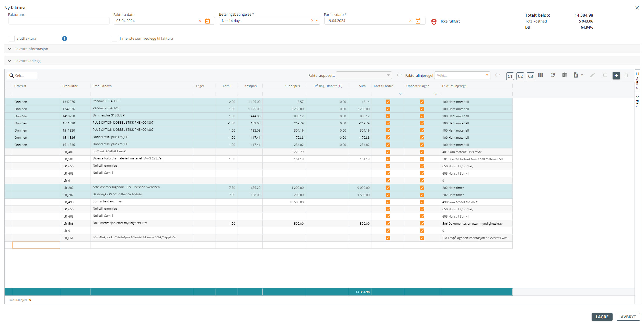Uncheck Oppdater lager for Dimmerplus 315GLE P
The height and width of the screenshot is (326, 644).
coord(422,116)
